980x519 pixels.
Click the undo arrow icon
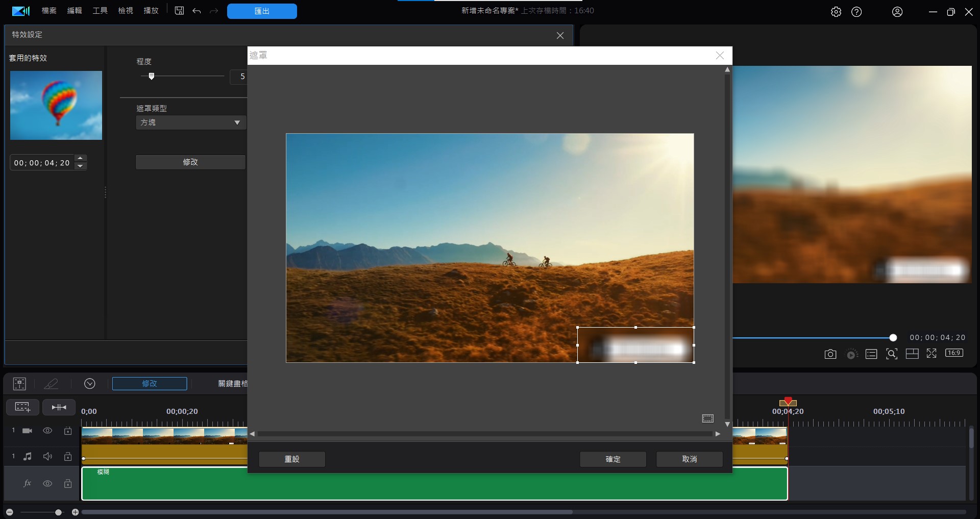[x=197, y=11]
